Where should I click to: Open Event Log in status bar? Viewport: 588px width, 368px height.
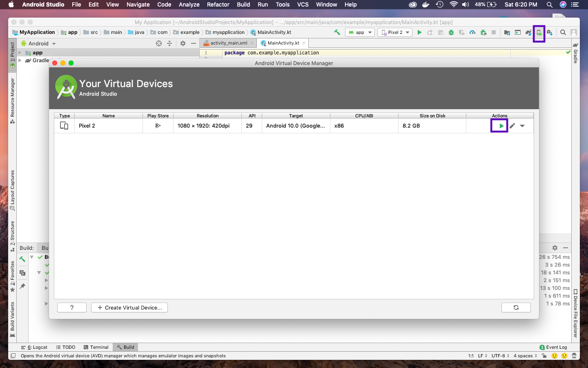coord(553,347)
